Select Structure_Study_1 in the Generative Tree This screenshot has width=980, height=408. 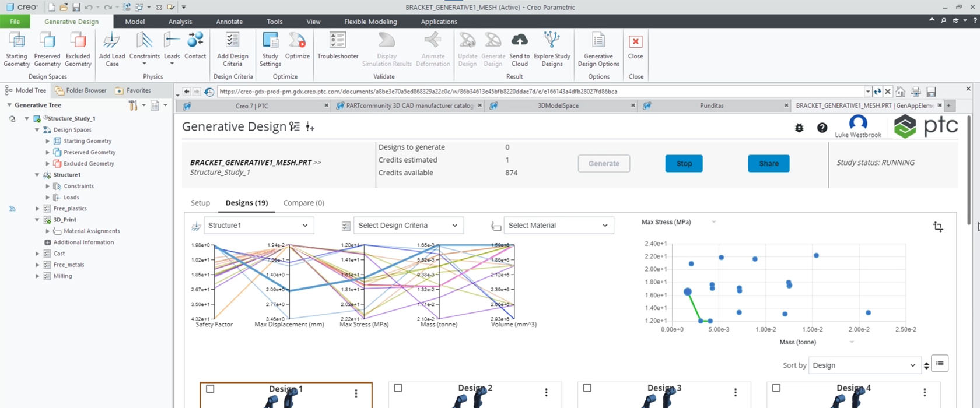pyautogui.click(x=70, y=118)
